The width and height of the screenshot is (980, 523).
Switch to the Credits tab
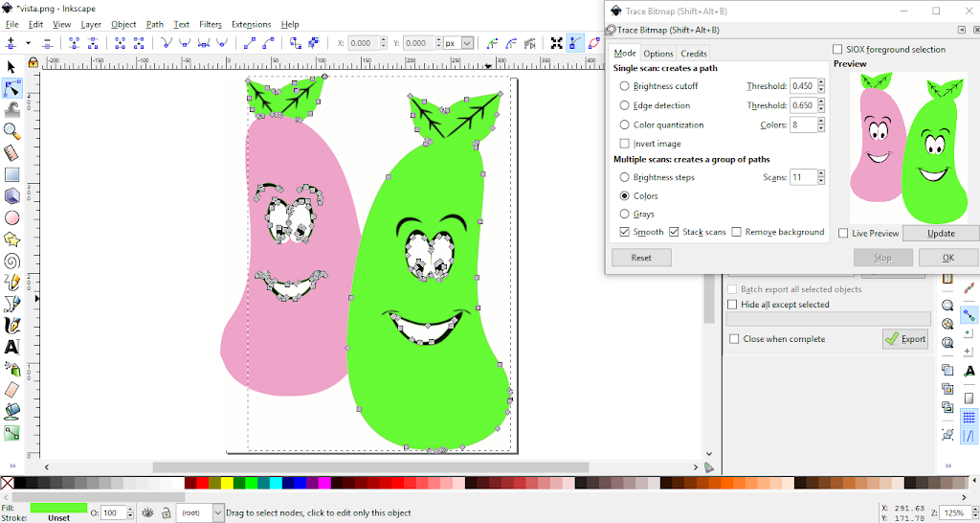click(x=694, y=54)
